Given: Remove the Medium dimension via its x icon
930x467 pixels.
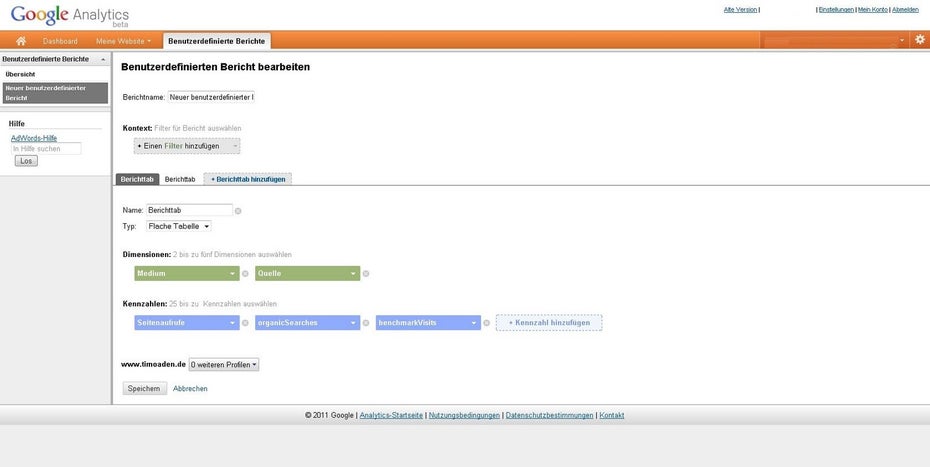Looking at the screenshot, I should pos(245,274).
